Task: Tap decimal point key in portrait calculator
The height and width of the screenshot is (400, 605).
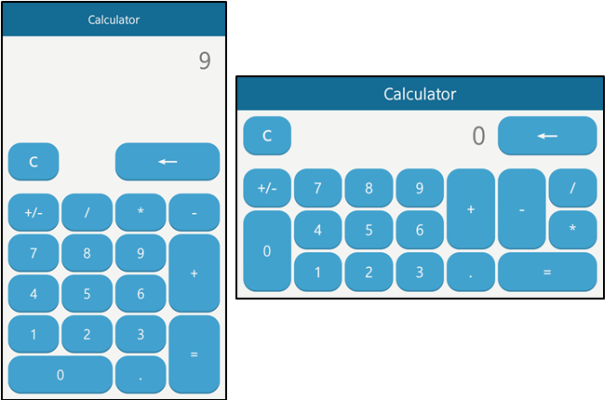Action: 140,375
